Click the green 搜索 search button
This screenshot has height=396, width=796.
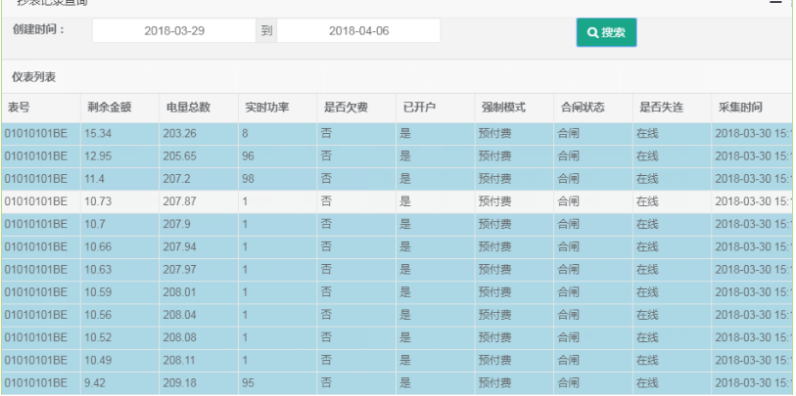click(606, 32)
